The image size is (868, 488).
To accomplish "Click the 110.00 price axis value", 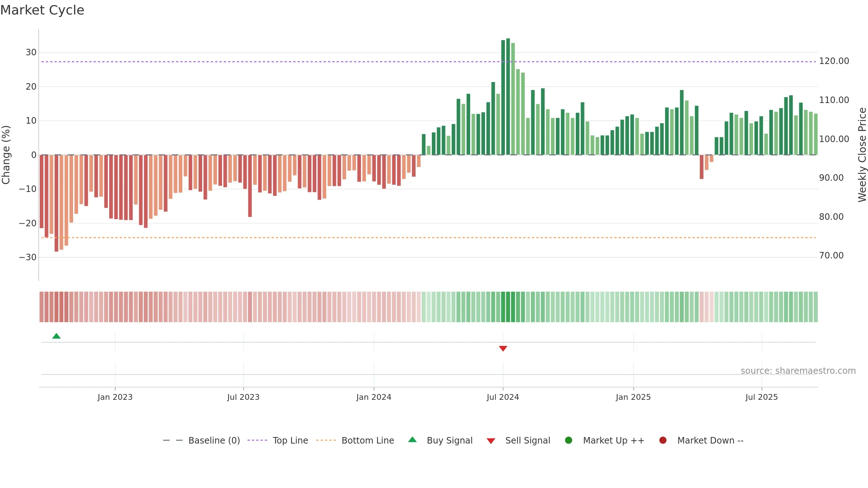I will click(x=834, y=100).
